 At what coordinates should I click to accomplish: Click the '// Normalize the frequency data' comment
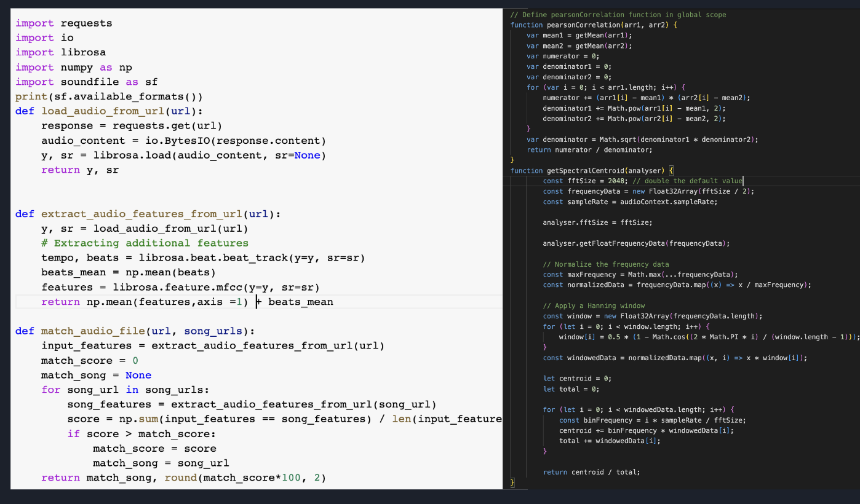[606, 264]
